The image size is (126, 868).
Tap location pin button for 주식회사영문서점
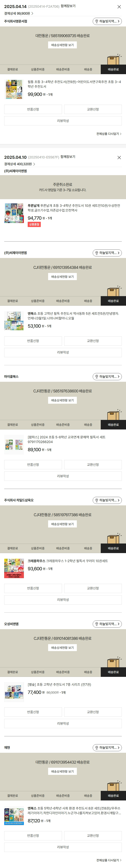tap(107, 21)
